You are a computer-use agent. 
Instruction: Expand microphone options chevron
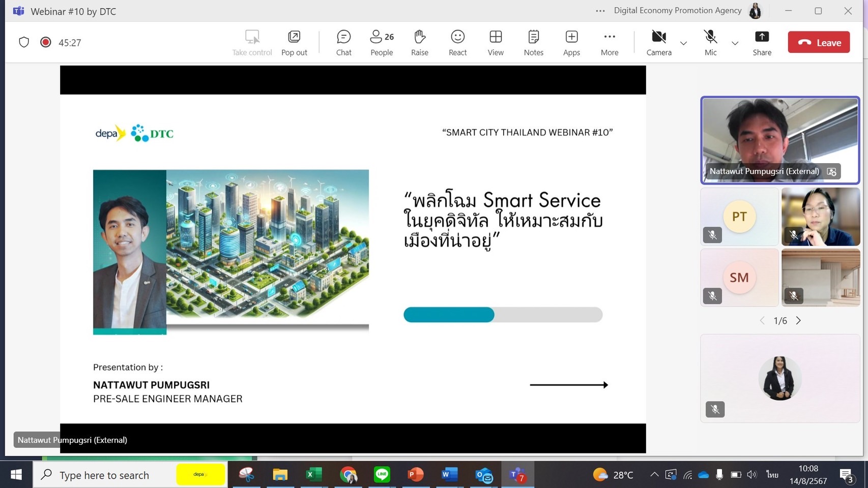point(735,43)
